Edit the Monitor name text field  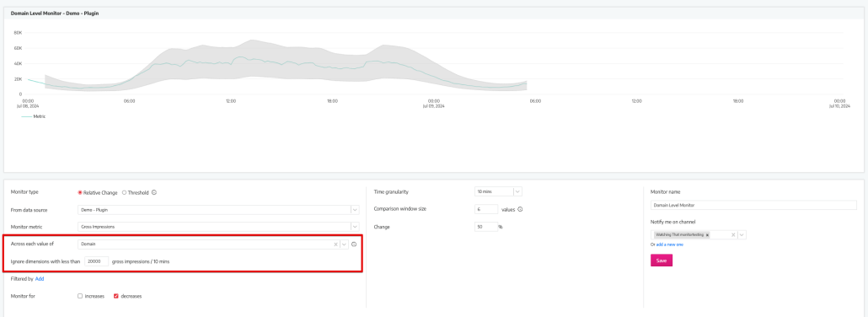point(753,205)
